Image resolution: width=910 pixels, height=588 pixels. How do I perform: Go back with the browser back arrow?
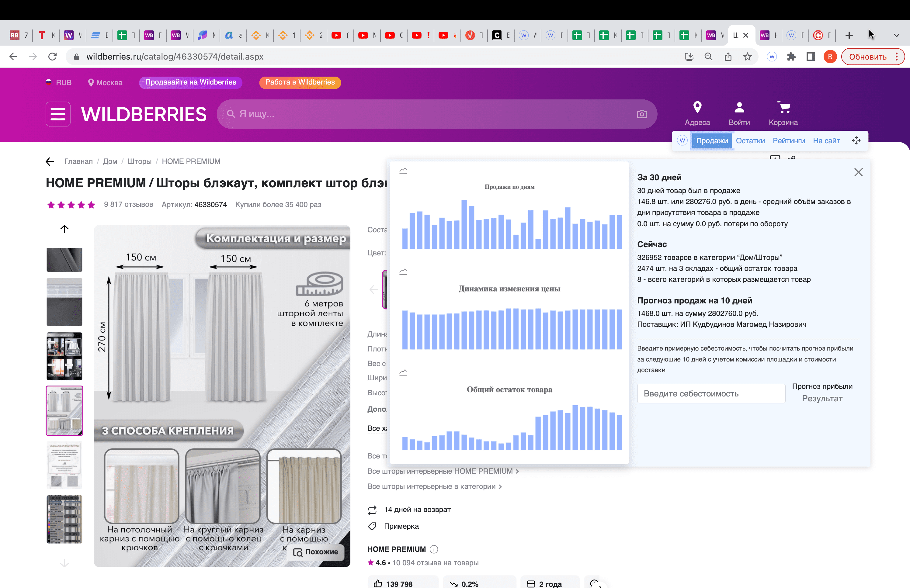click(13, 57)
